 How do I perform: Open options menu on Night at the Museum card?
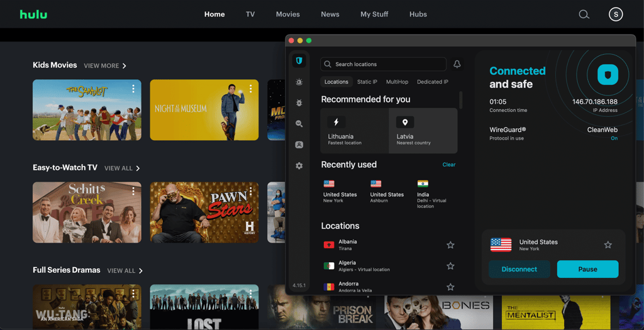coord(250,89)
